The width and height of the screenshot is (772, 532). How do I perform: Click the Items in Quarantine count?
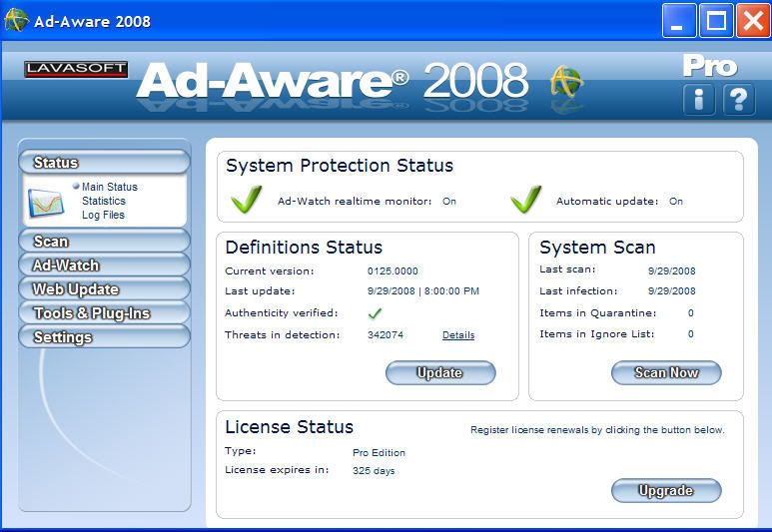691,313
